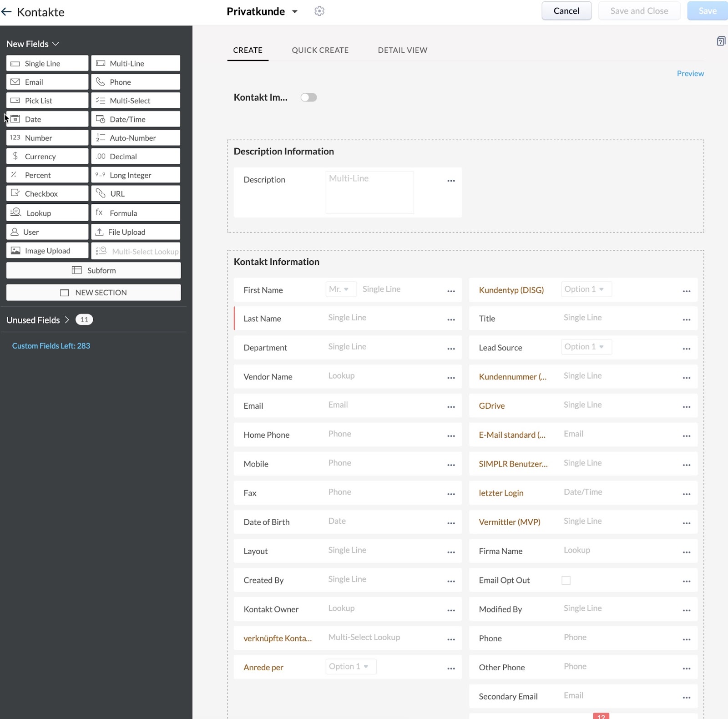The height and width of the screenshot is (719, 728).
Task: Open the help icon at top right
Action: (721, 41)
